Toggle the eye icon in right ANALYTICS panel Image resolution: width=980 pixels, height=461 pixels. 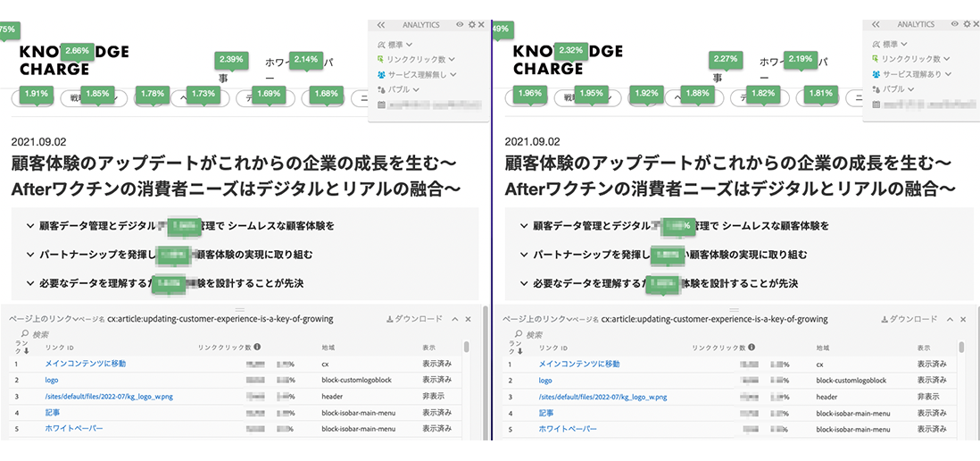click(x=953, y=25)
